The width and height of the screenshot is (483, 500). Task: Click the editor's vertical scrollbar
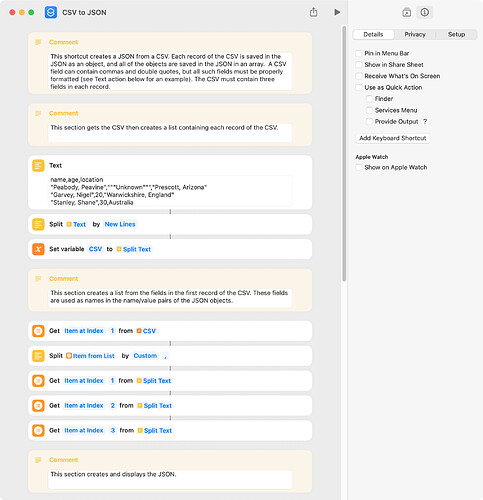pyautogui.click(x=344, y=154)
